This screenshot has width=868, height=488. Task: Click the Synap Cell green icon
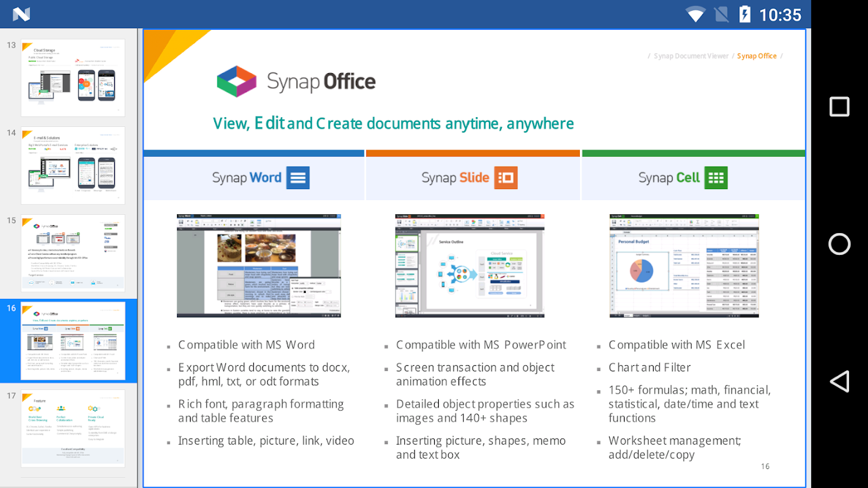tap(716, 178)
